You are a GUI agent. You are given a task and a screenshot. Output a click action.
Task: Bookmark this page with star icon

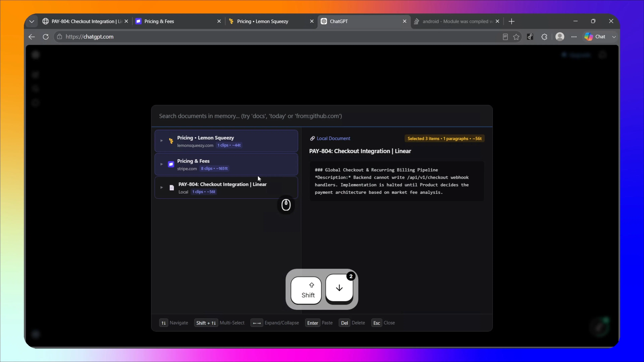[516, 37]
